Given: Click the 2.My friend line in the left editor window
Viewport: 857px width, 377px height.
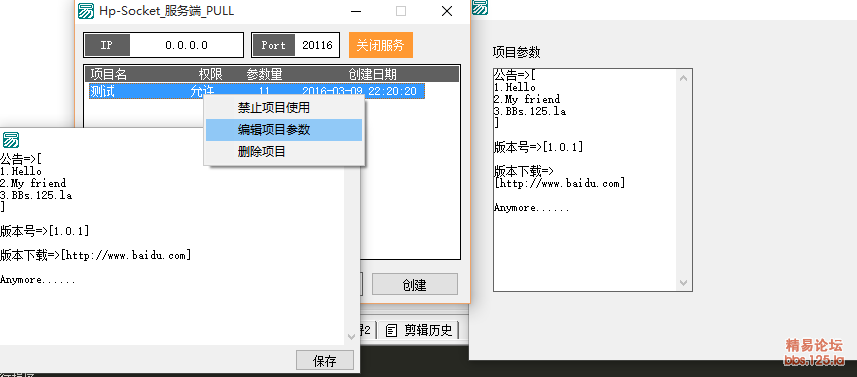Looking at the screenshot, I should 33,183.
